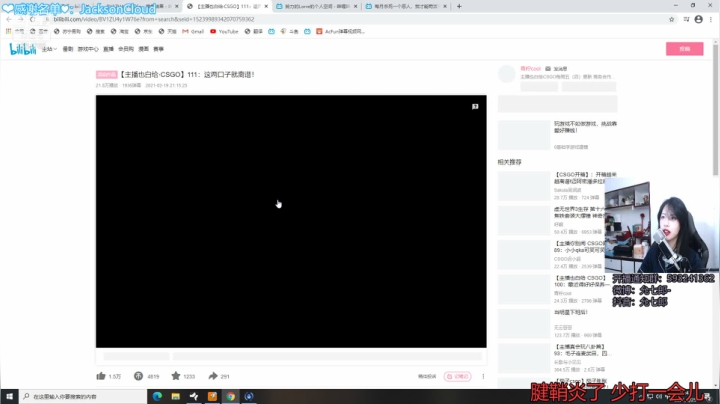Bookmark this page with the star icon
Screen dimensions: 720x404
click(x=671, y=19)
